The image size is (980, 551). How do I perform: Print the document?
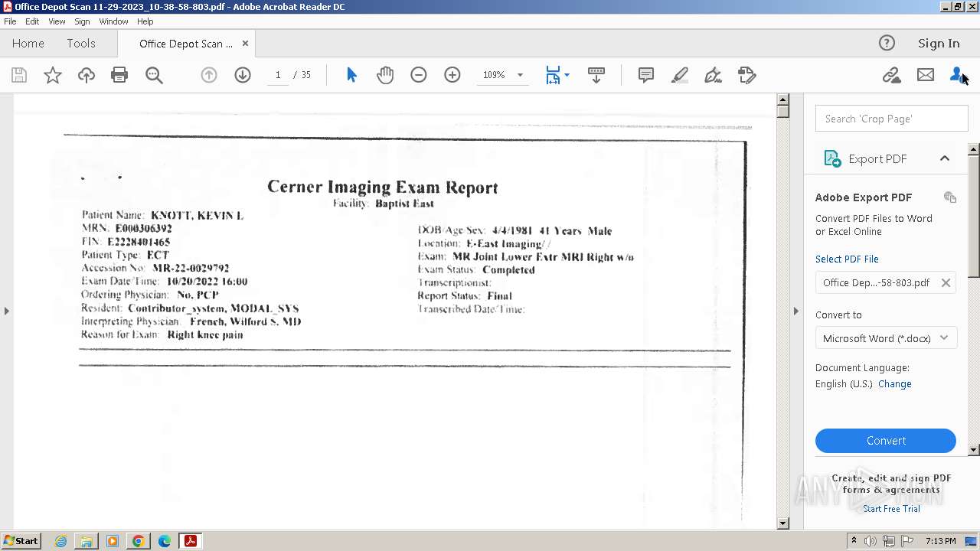tap(119, 75)
